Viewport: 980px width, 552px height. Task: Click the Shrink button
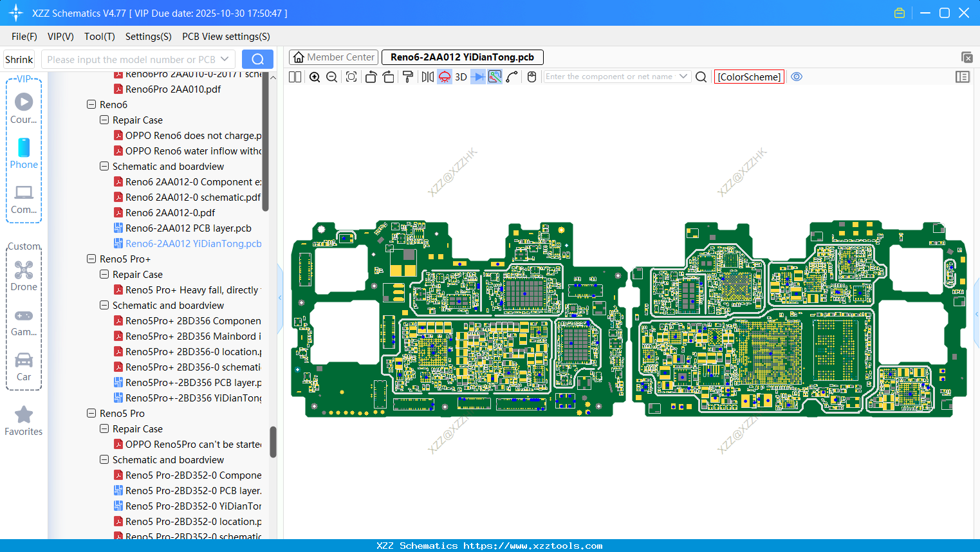[x=19, y=60]
